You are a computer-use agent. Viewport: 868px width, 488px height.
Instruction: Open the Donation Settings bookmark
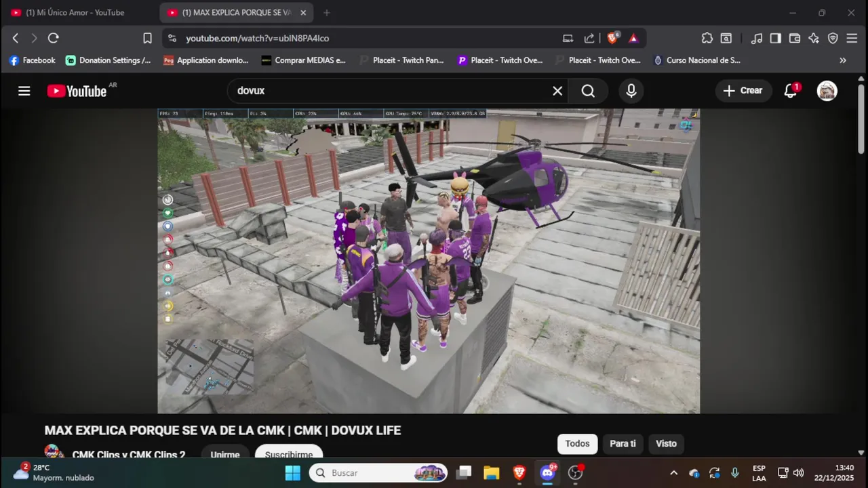point(108,60)
